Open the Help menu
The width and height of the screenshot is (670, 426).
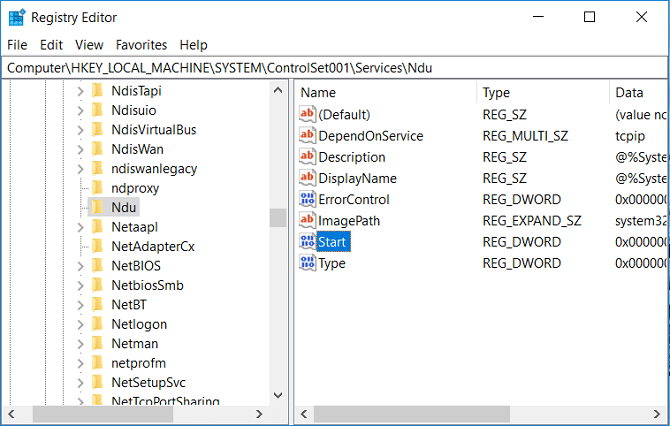(x=193, y=45)
